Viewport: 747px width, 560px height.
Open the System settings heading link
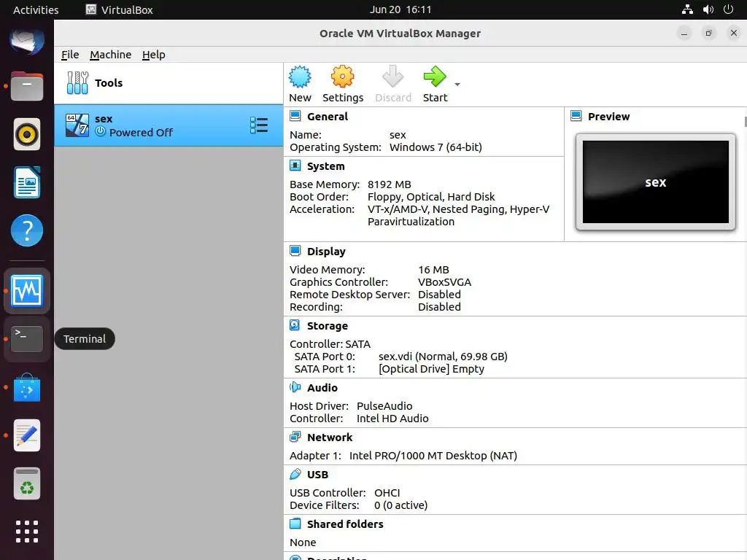point(325,166)
